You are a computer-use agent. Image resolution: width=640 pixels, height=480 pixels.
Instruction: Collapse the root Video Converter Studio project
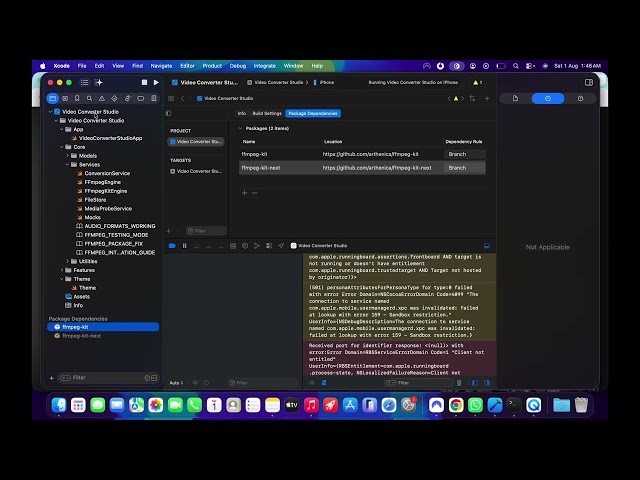[x=51, y=112]
